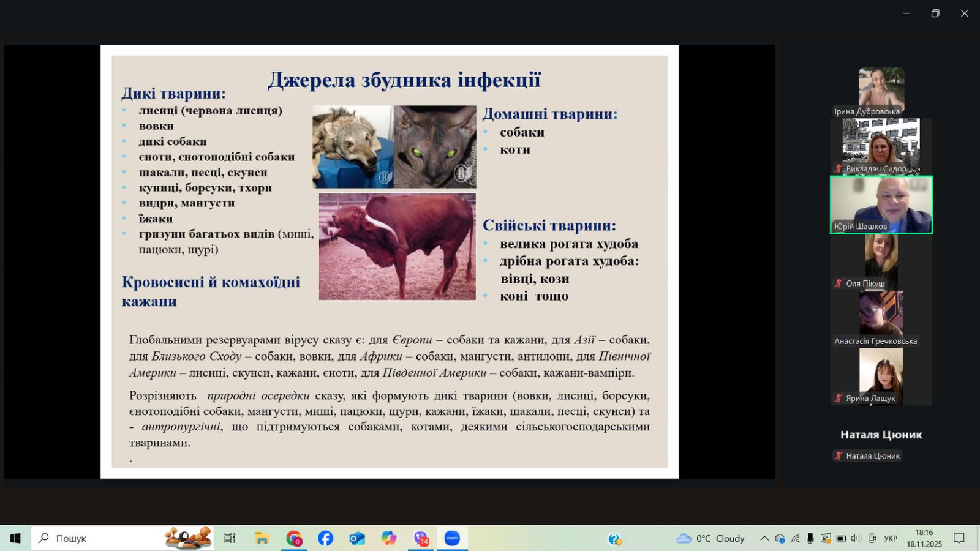Open Viber with 14 unread messages

coord(421,538)
